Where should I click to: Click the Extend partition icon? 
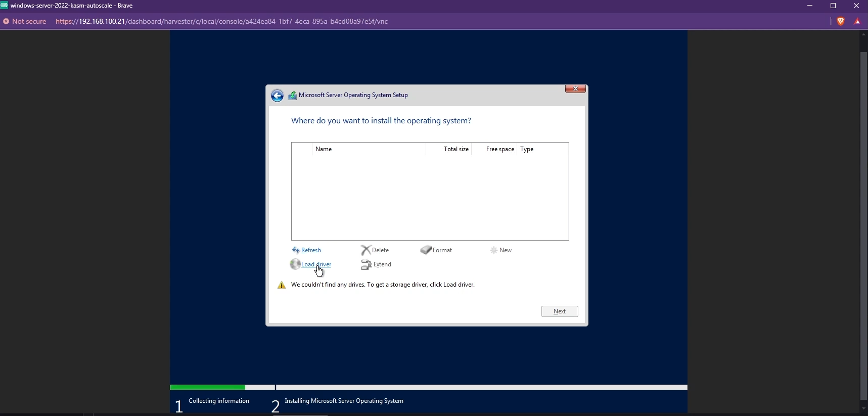tap(366, 264)
